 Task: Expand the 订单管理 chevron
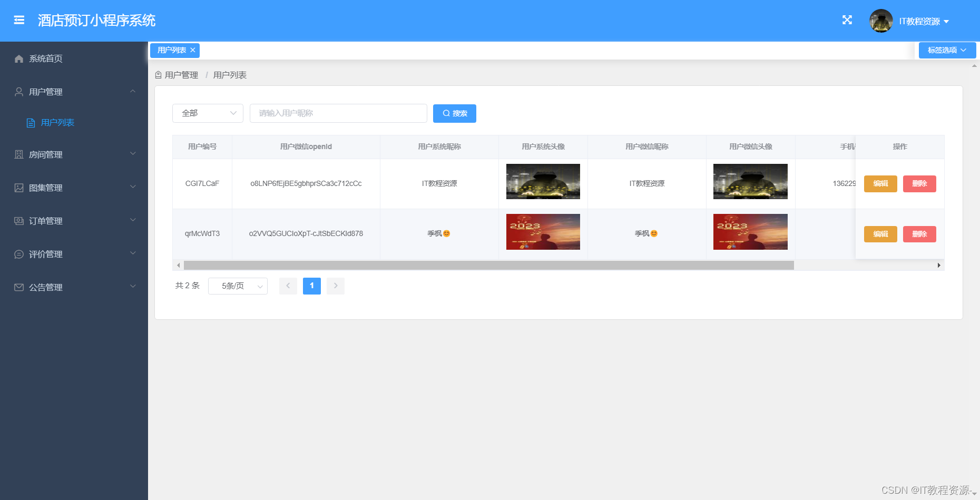coord(133,220)
